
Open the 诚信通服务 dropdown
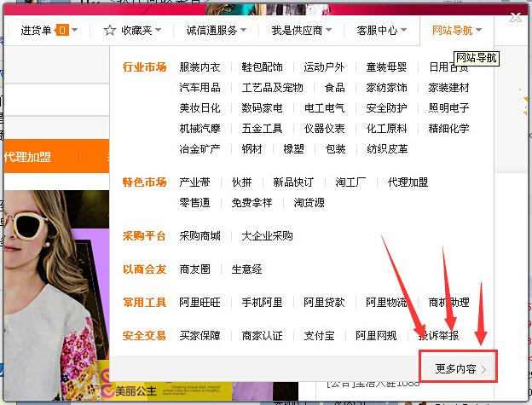tap(217, 30)
